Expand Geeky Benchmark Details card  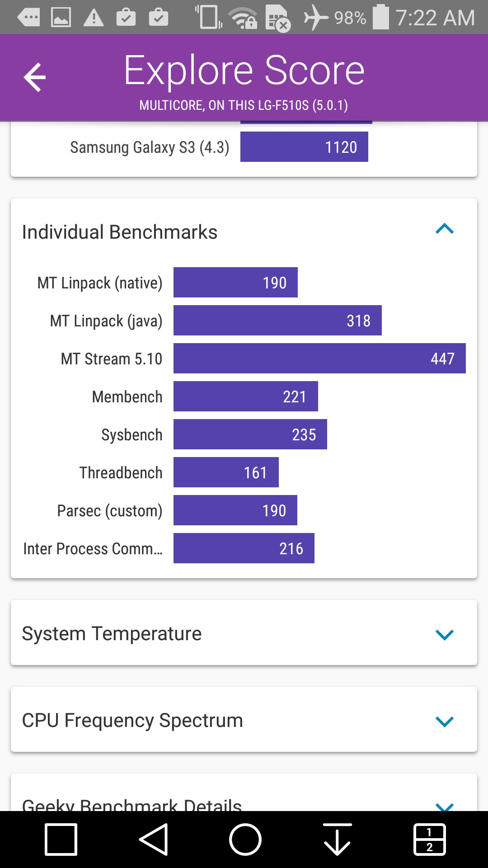point(444,805)
